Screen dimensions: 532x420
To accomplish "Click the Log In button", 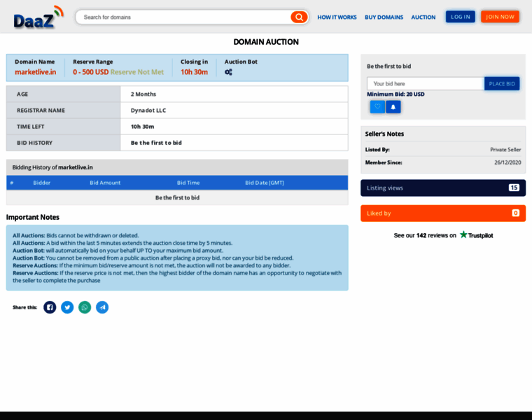I will coord(461,17).
